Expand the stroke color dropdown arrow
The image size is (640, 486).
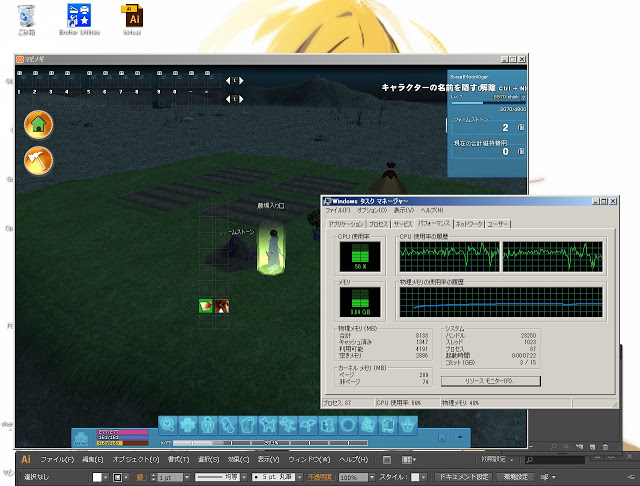126,477
